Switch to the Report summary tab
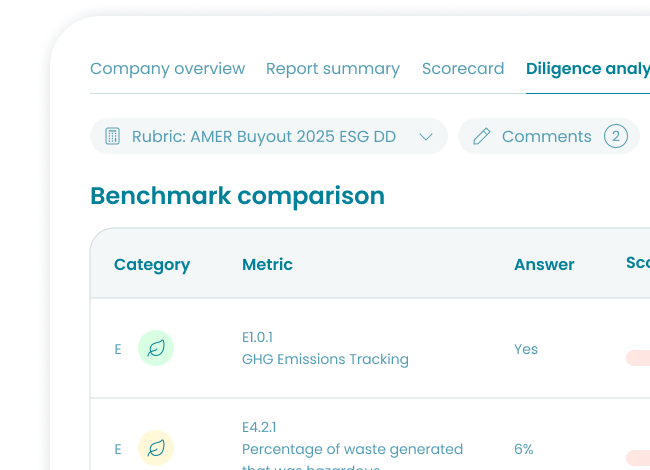This screenshot has height=470, width=650. (333, 69)
